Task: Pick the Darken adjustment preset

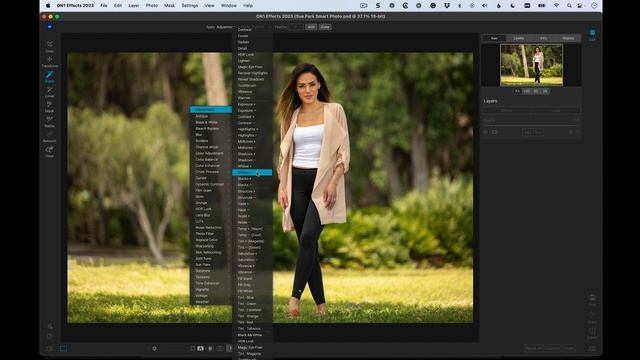Action: point(252,42)
